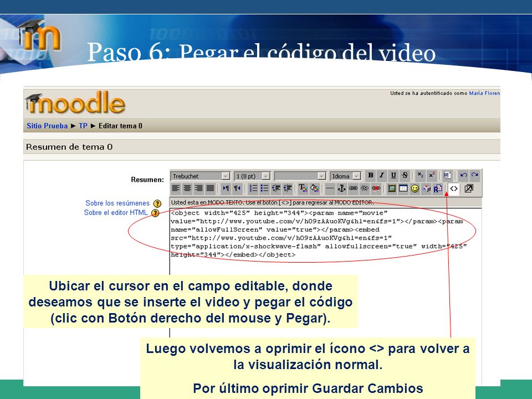Remove the link
Viewport: 532px width, 399px height.
coord(365,188)
